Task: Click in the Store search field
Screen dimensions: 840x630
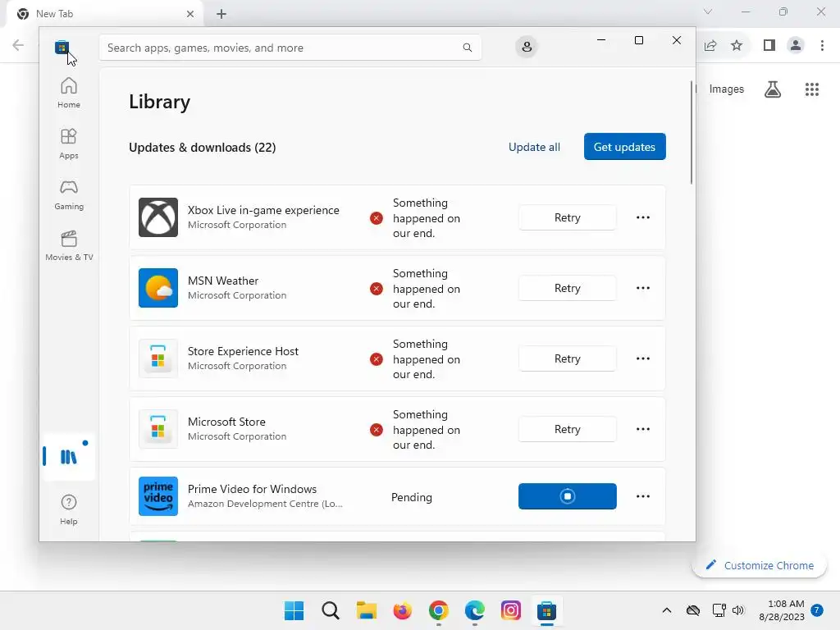Action: coord(290,48)
